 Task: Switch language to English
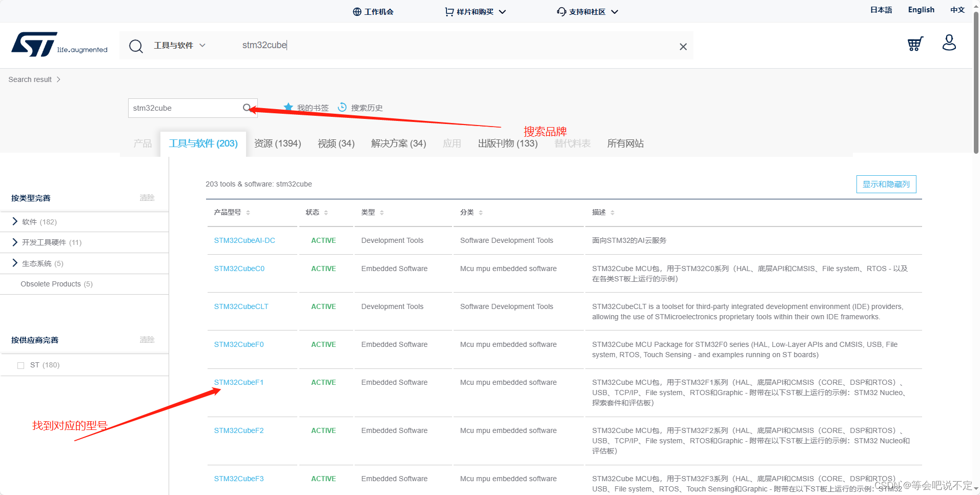(921, 10)
